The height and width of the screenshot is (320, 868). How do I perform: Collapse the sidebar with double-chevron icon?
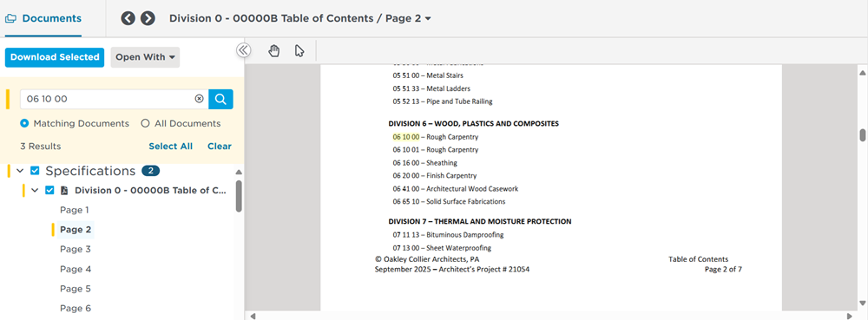[244, 50]
